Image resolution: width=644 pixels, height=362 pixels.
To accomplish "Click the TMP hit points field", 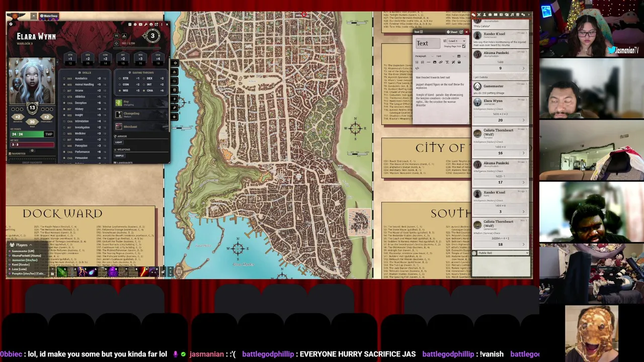I will 49,134.
